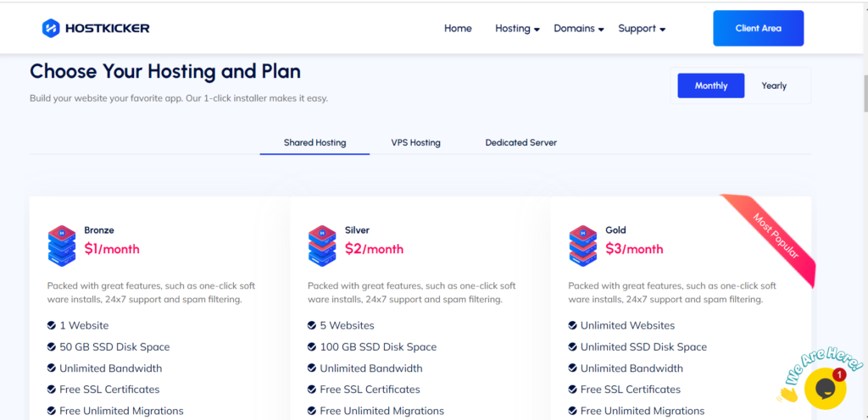Expand the Hosting dropdown menu
868x420 pixels.
517,29
